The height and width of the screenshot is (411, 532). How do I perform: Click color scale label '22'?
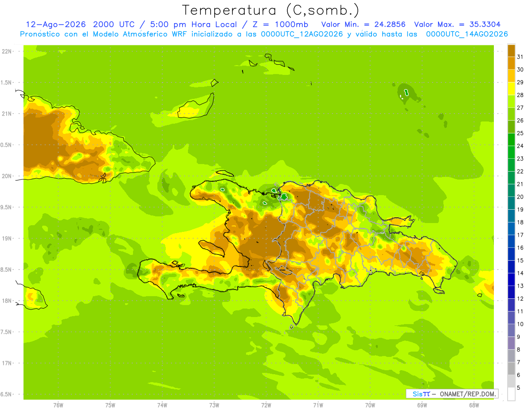click(520, 171)
